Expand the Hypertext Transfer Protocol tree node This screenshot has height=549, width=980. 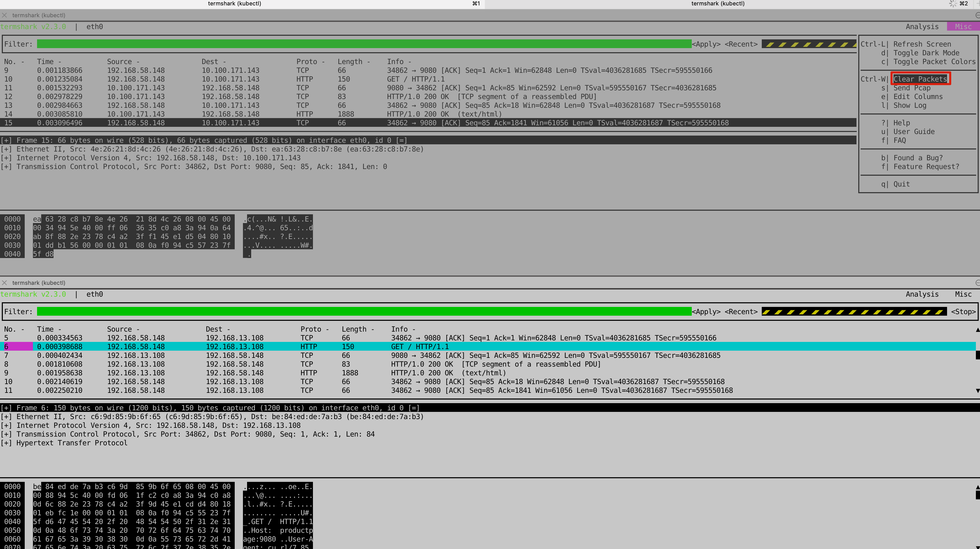tap(6, 443)
